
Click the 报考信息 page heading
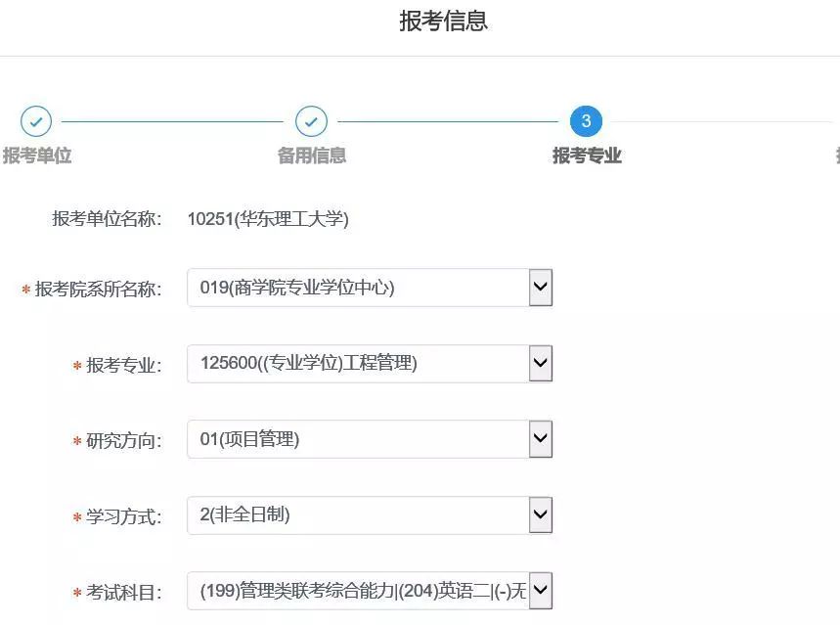[x=443, y=21]
